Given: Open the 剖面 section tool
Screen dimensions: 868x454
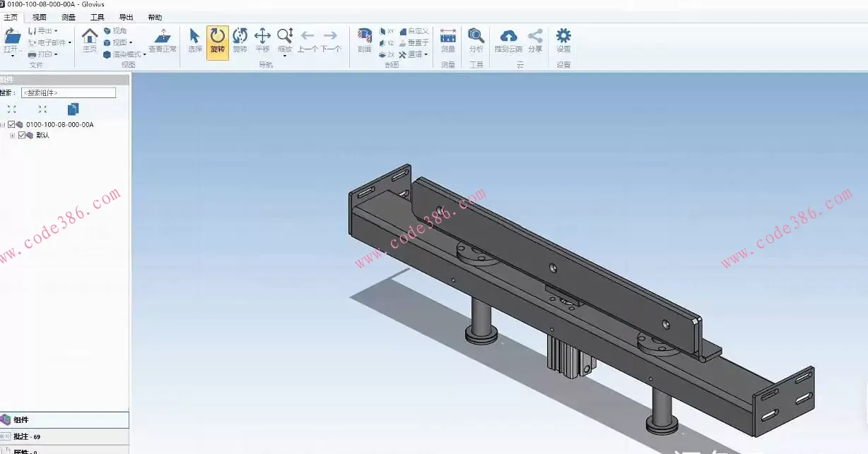Looking at the screenshot, I should tap(365, 41).
